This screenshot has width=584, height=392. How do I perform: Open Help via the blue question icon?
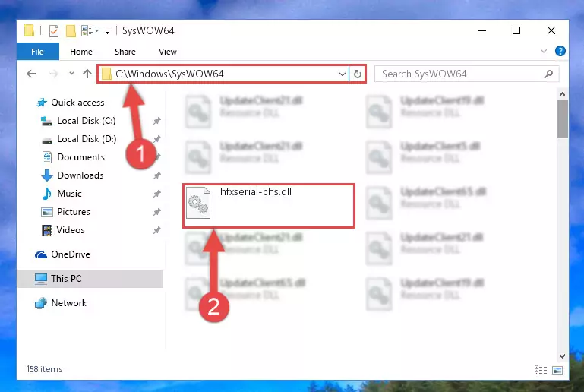click(x=560, y=51)
